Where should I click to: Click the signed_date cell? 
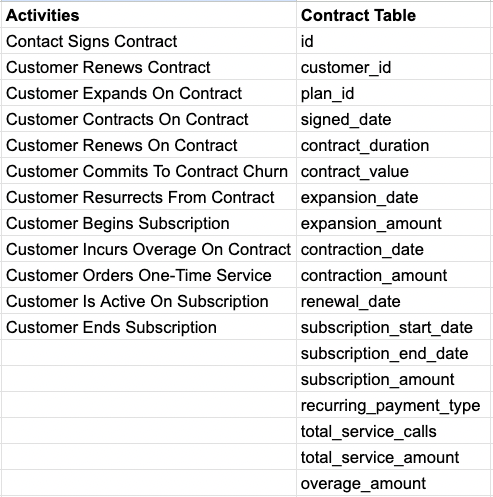(x=393, y=119)
